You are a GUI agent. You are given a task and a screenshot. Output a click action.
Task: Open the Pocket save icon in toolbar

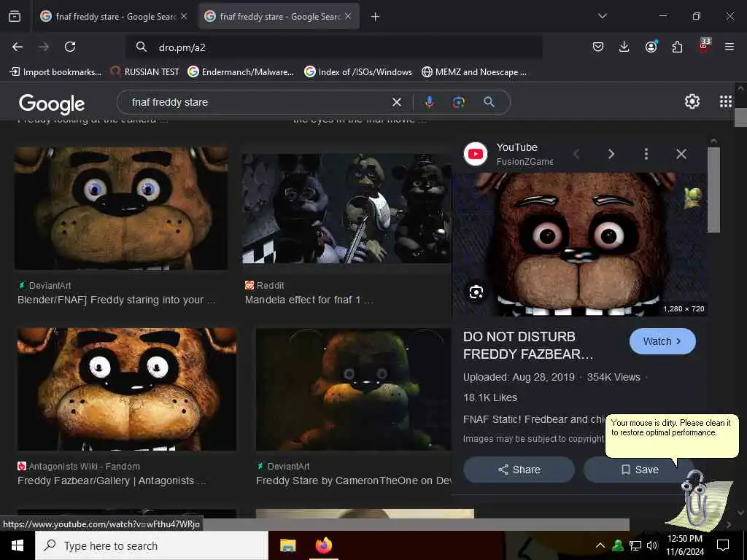pyautogui.click(x=598, y=47)
